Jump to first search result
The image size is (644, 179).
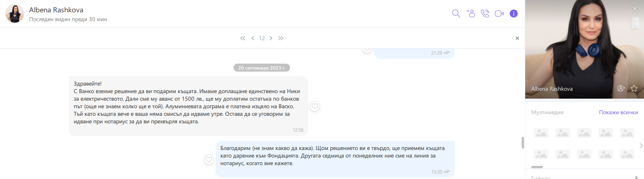(x=243, y=38)
